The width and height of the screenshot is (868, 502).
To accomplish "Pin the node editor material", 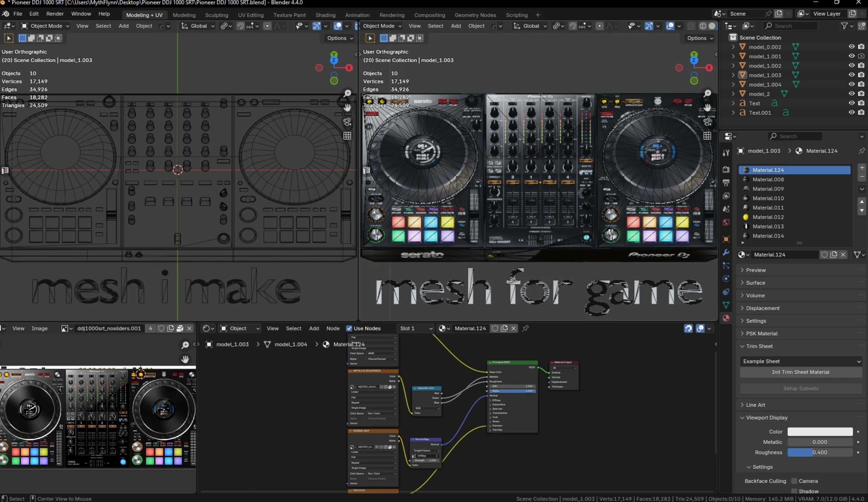I will pos(525,329).
